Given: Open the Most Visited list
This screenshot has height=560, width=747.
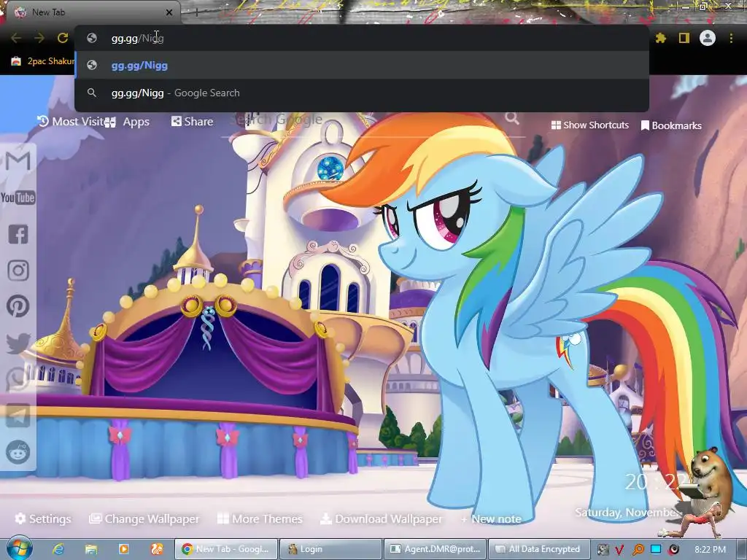Looking at the screenshot, I should (71, 122).
